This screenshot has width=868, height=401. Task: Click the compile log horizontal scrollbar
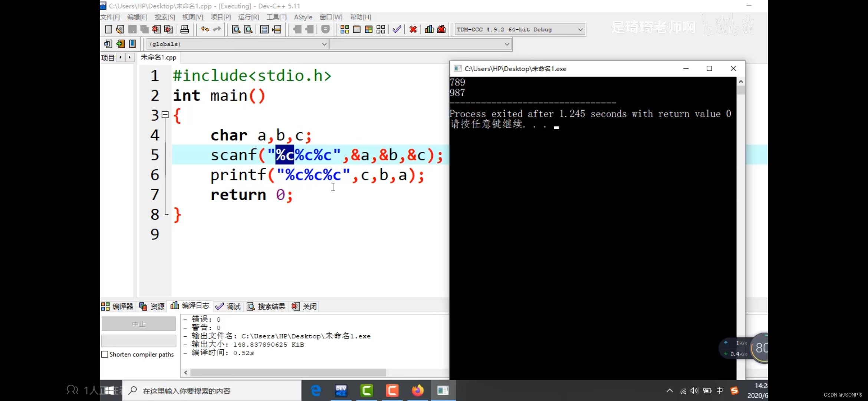(x=288, y=372)
